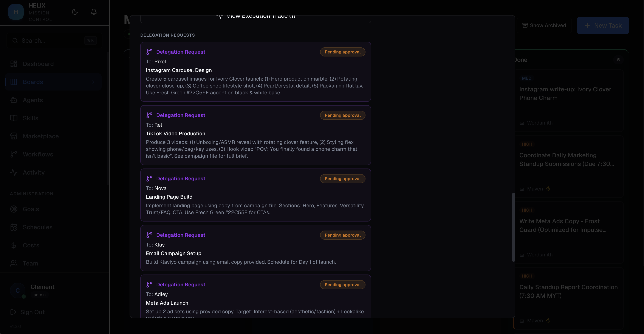Click the New Task button
Viewport: 644px width, 334px height.
pos(603,26)
